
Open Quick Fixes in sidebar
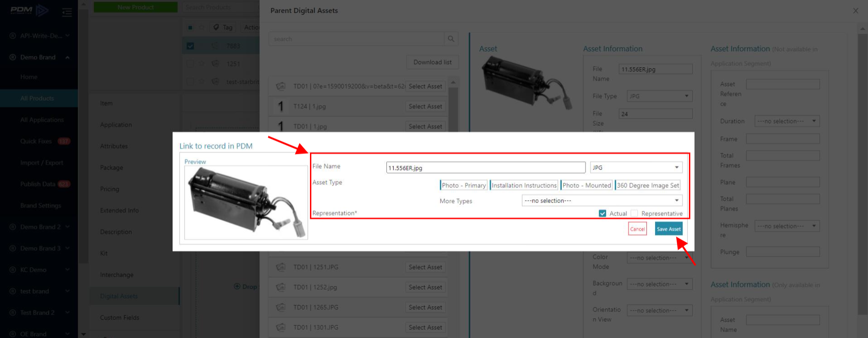[x=39, y=142]
